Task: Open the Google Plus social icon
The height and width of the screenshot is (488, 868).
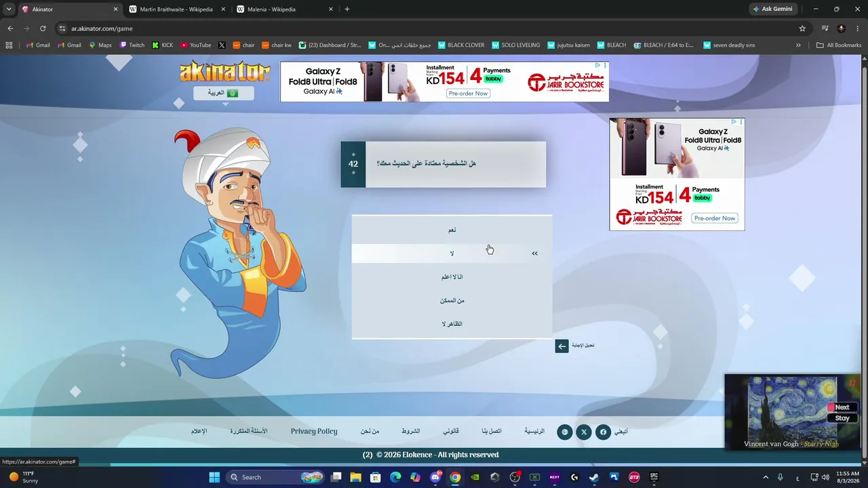Action: point(565,432)
